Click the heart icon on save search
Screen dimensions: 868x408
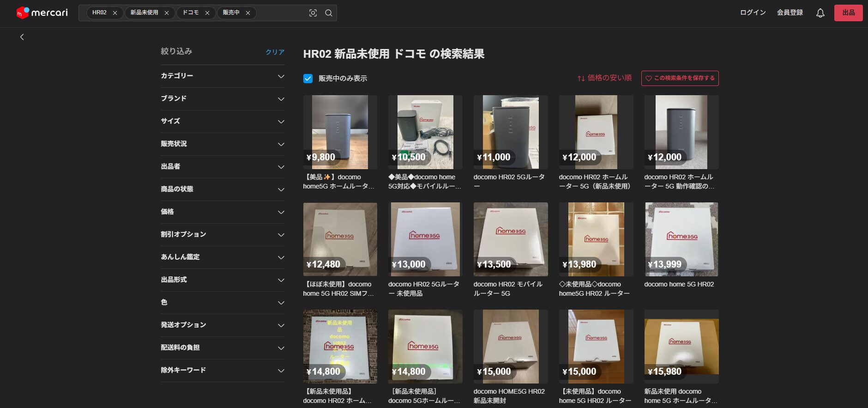649,78
